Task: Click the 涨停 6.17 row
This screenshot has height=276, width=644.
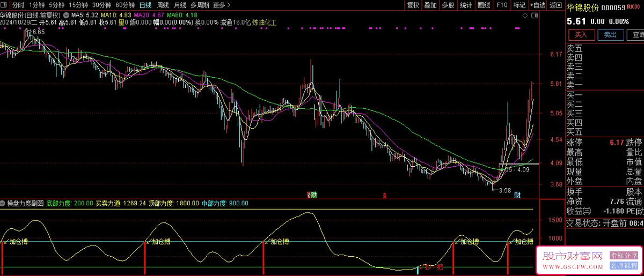Action: click(595, 143)
